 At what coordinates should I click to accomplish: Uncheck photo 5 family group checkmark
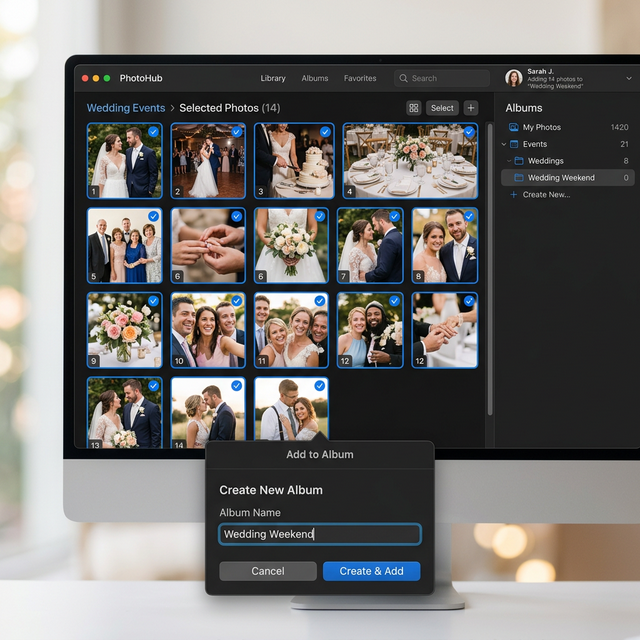153,216
